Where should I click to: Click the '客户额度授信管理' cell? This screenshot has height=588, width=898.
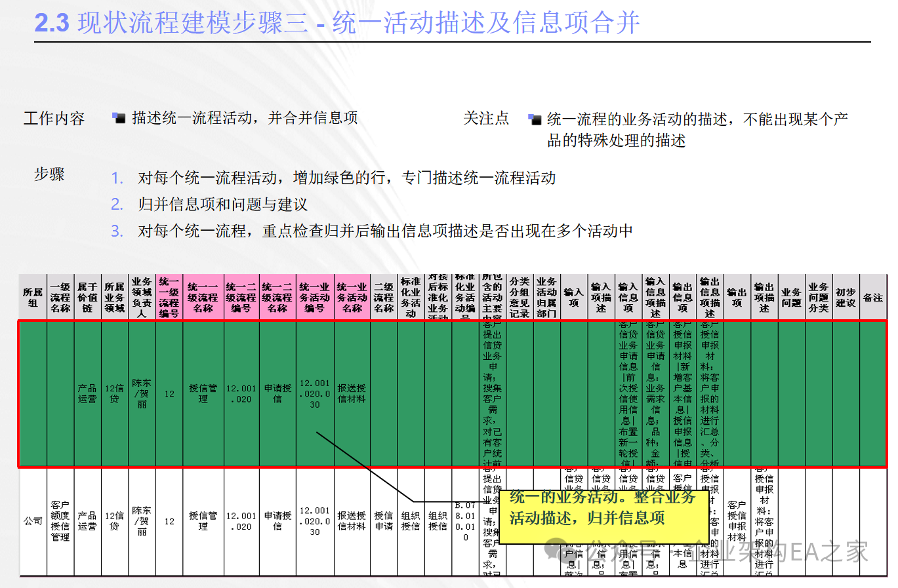[60, 521]
